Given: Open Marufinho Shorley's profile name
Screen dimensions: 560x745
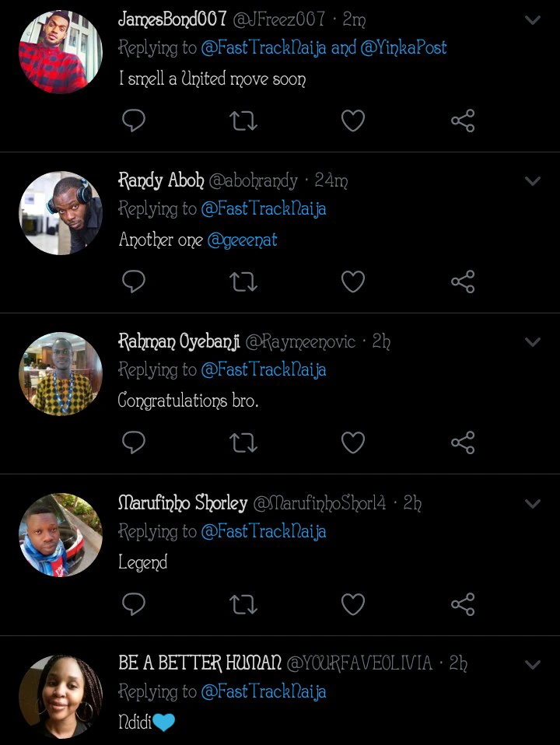Looking at the screenshot, I should pos(182,503).
